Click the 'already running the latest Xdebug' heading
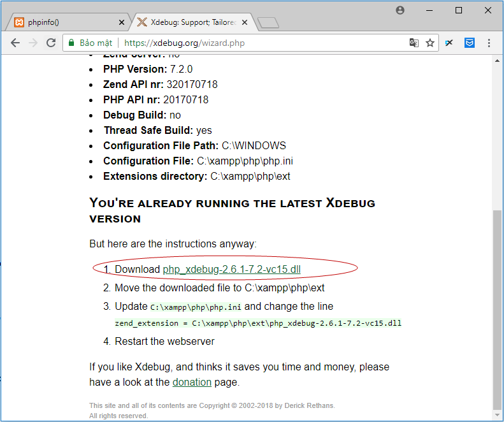This screenshot has width=504, height=422. tap(232, 210)
